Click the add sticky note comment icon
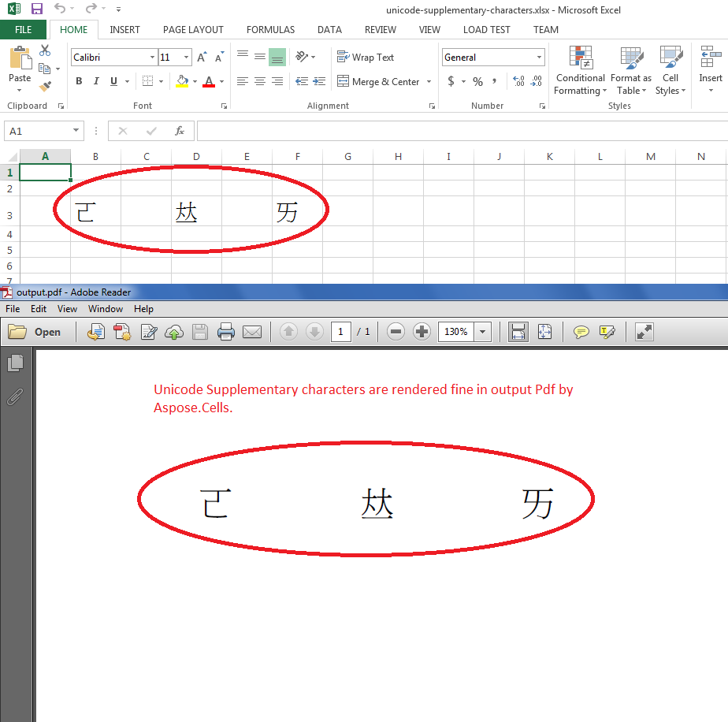728x722 pixels. [x=581, y=332]
